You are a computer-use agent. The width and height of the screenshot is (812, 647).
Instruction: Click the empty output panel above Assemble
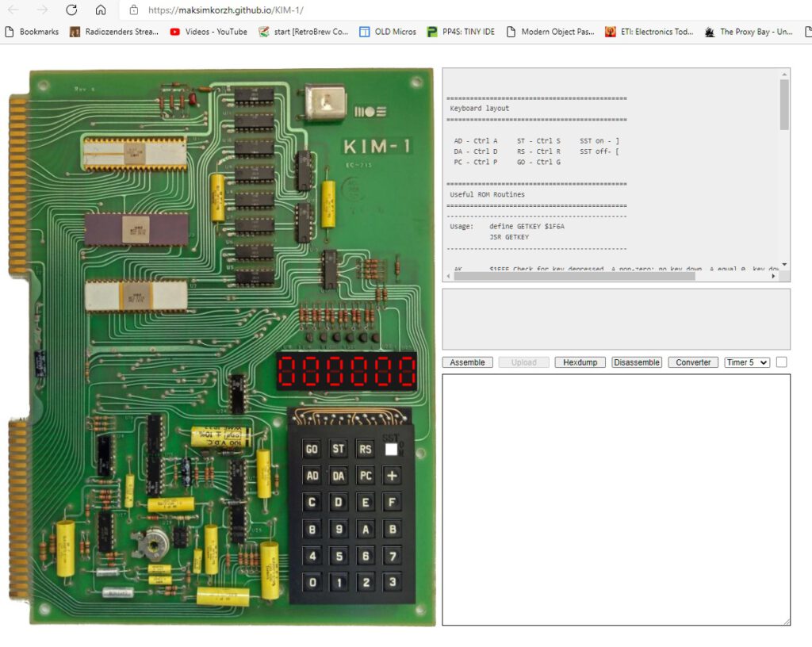[x=616, y=320]
